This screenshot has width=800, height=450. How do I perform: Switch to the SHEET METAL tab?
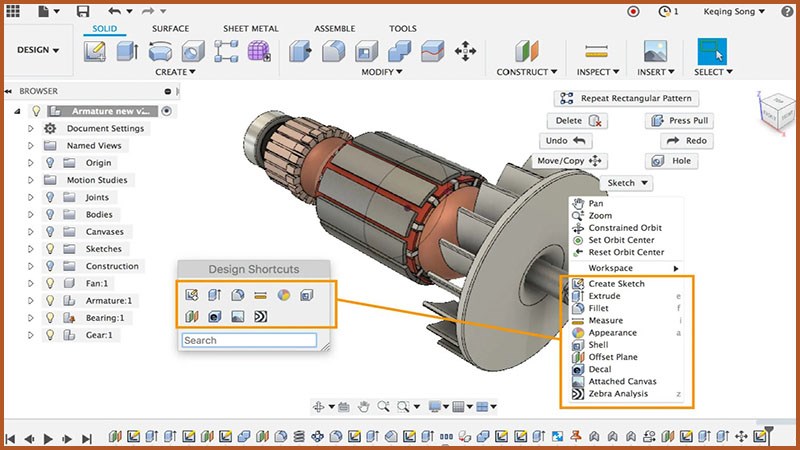click(250, 29)
